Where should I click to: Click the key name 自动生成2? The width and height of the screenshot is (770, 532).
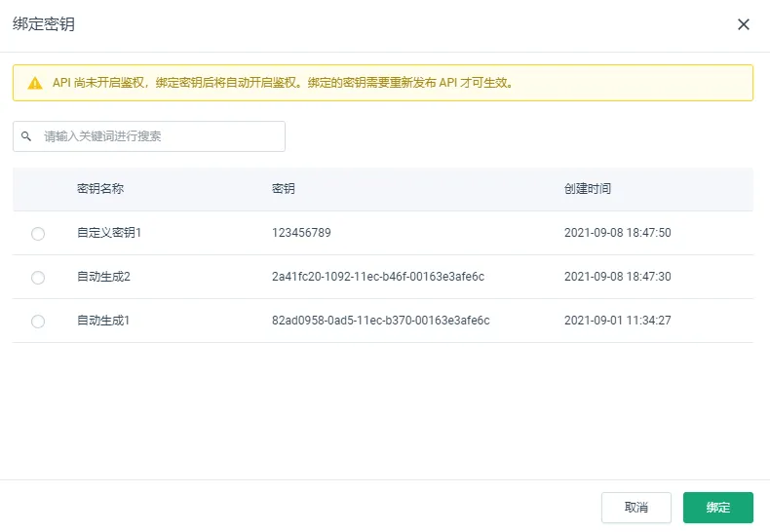tap(103, 277)
